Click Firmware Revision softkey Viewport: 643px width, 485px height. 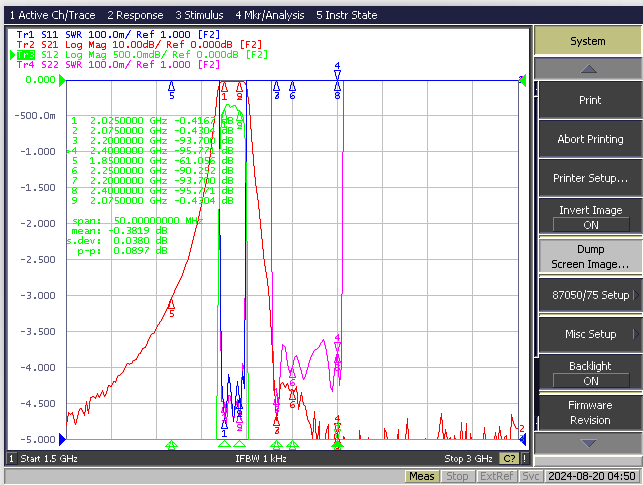590,412
